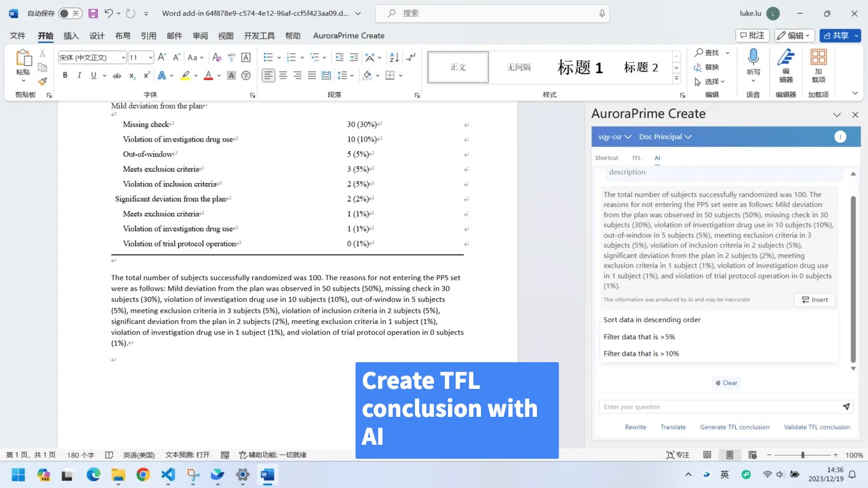Screen dimensions: 868x488
Task: Toggle show/hide paragraph marks
Action: point(411,57)
